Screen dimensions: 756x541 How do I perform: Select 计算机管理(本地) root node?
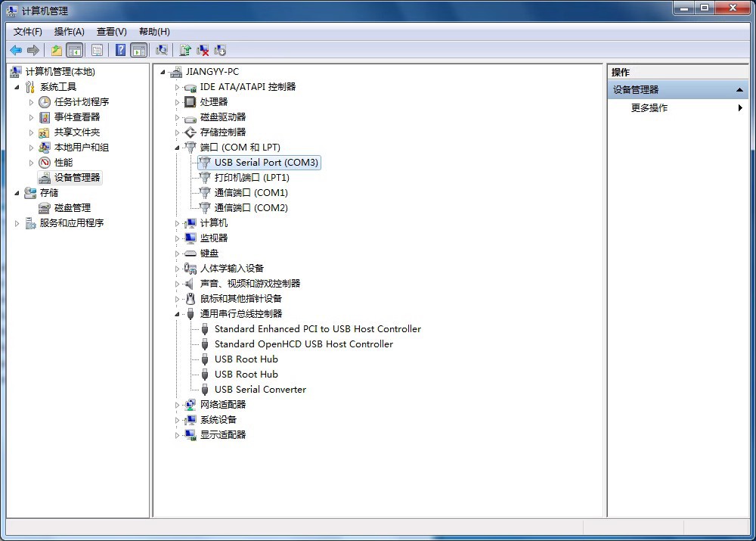coord(60,71)
